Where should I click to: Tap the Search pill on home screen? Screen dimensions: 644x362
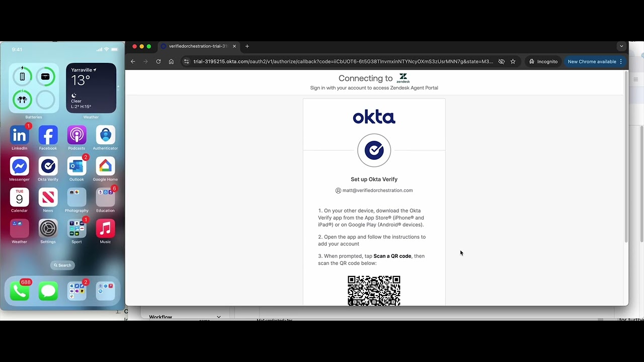tap(62, 265)
